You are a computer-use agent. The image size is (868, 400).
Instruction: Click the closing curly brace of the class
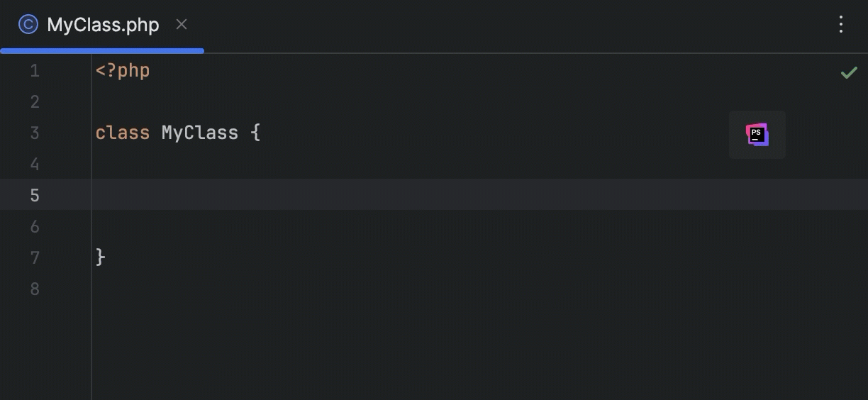(x=100, y=257)
